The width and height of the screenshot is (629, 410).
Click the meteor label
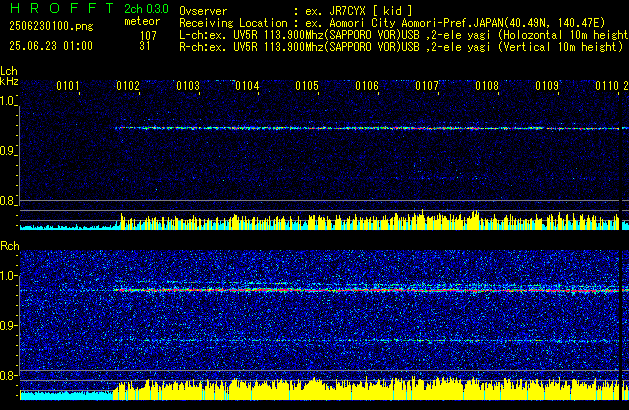(x=142, y=21)
